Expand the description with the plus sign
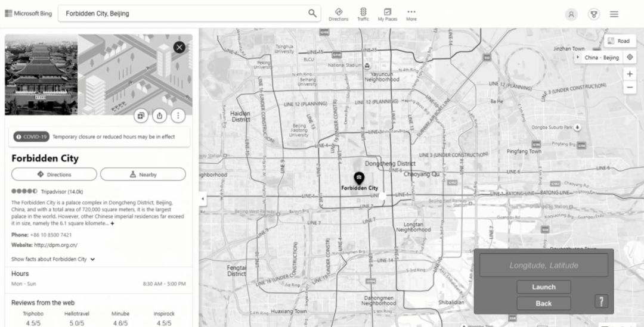The width and height of the screenshot is (644, 327). (x=113, y=223)
